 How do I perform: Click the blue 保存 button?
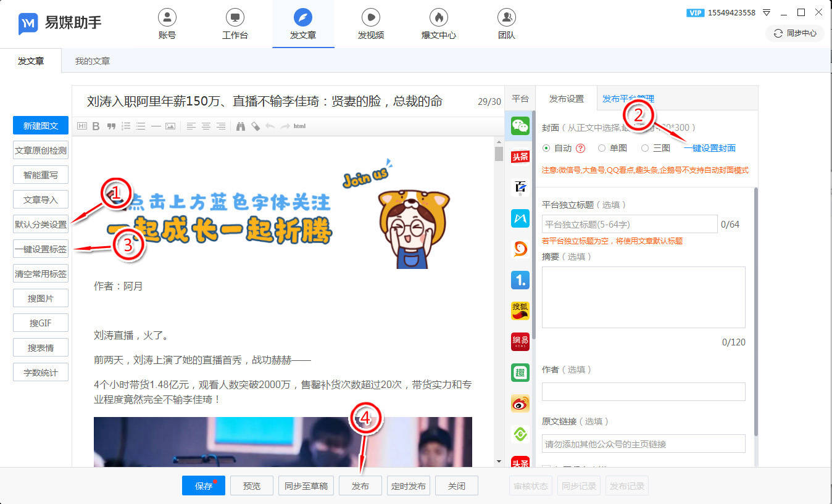(204, 485)
